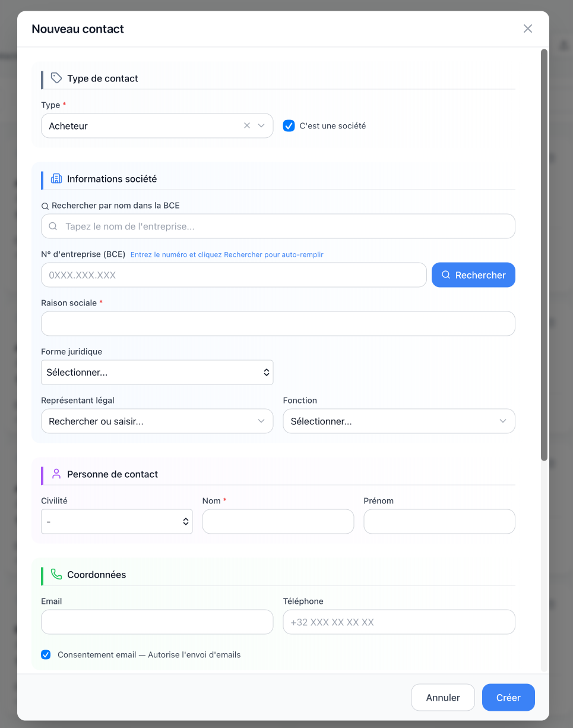Clear the Acheteur selection with the X icon
Screen dimensions: 573x728
[247, 126]
